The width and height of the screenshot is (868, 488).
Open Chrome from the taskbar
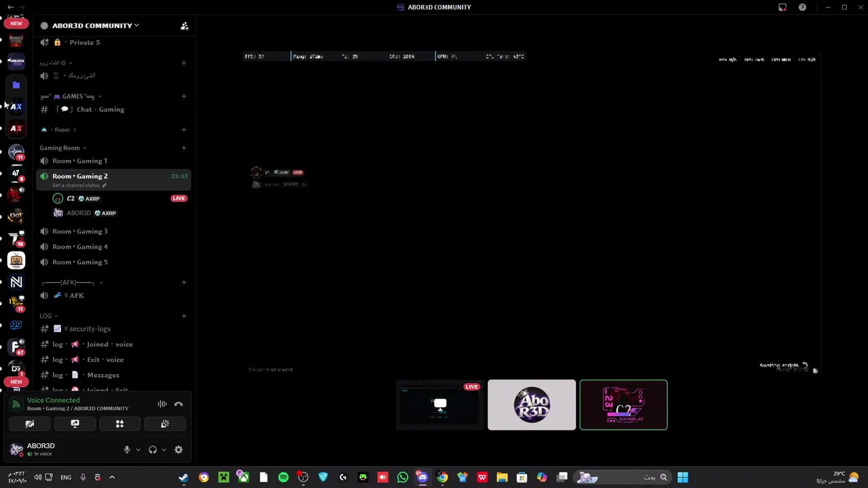[442, 477]
